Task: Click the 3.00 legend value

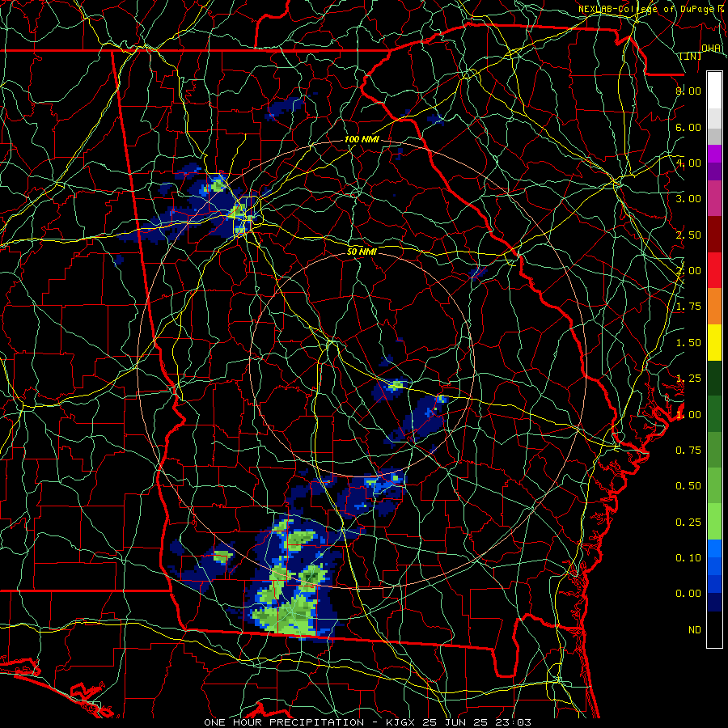Action: (688, 199)
